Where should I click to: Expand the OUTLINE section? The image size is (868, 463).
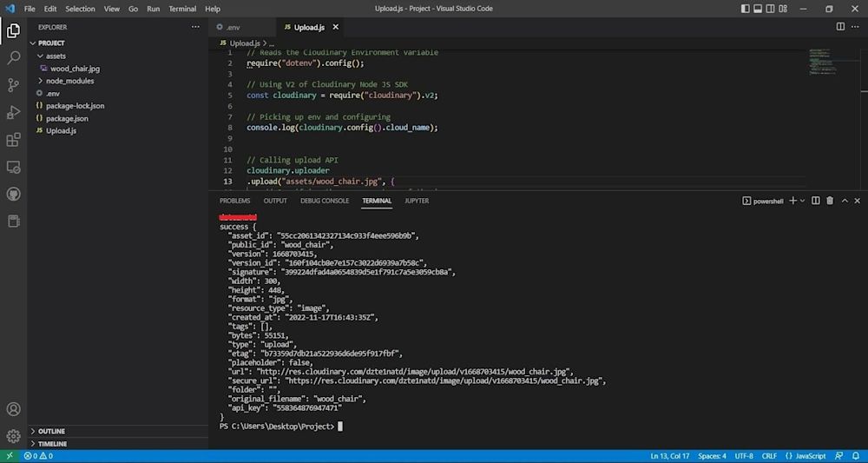pos(51,431)
